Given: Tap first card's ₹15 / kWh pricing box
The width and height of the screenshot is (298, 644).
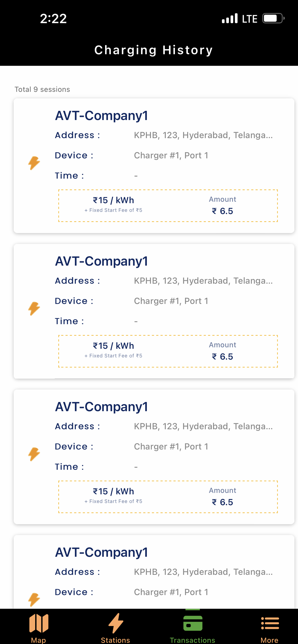Looking at the screenshot, I should tap(113, 204).
